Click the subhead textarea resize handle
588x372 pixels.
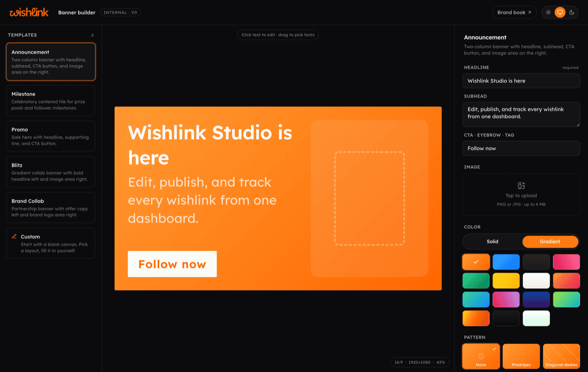pos(577,125)
